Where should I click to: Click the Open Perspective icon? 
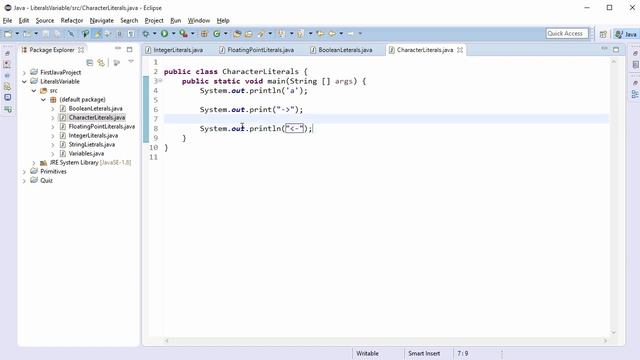603,34
